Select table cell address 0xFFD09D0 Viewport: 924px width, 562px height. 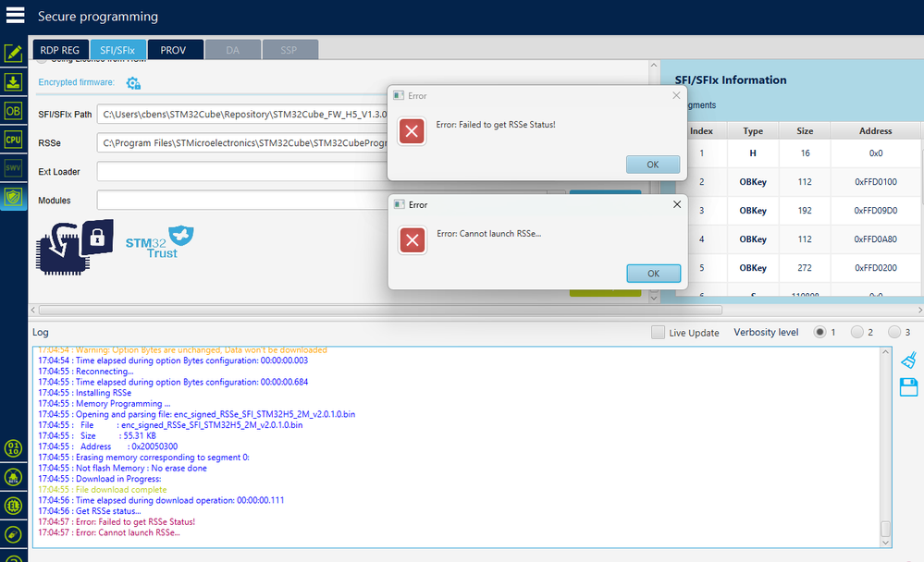click(x=876, y=211)
